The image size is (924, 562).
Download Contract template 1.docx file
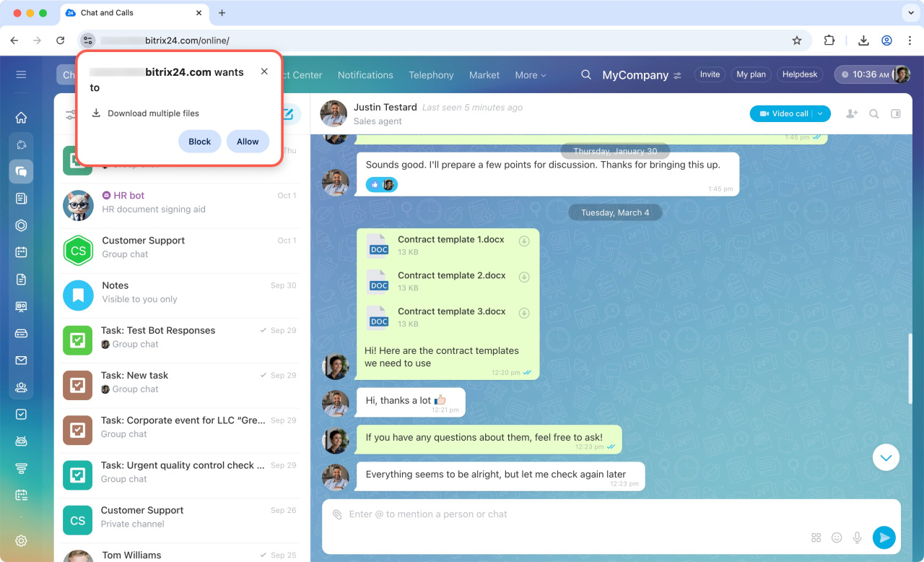click(525, 241)
